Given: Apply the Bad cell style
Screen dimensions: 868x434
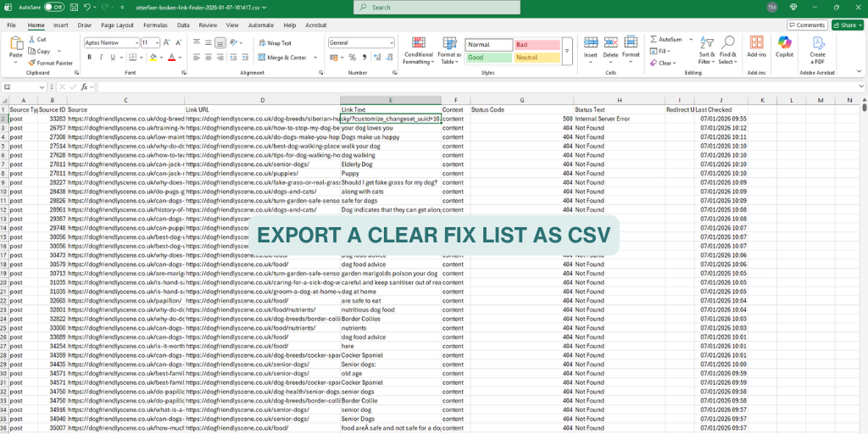Looking at the screenshot, I should 537,45.
